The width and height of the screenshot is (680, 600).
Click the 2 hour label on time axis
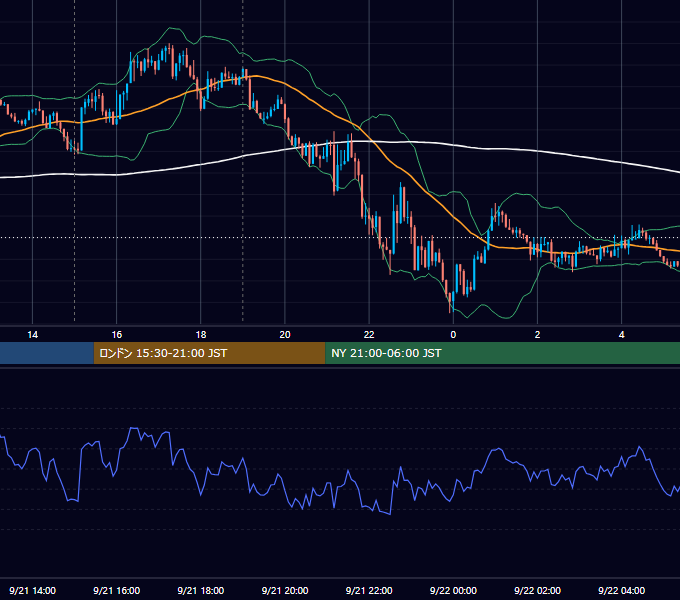click(537, 335)
